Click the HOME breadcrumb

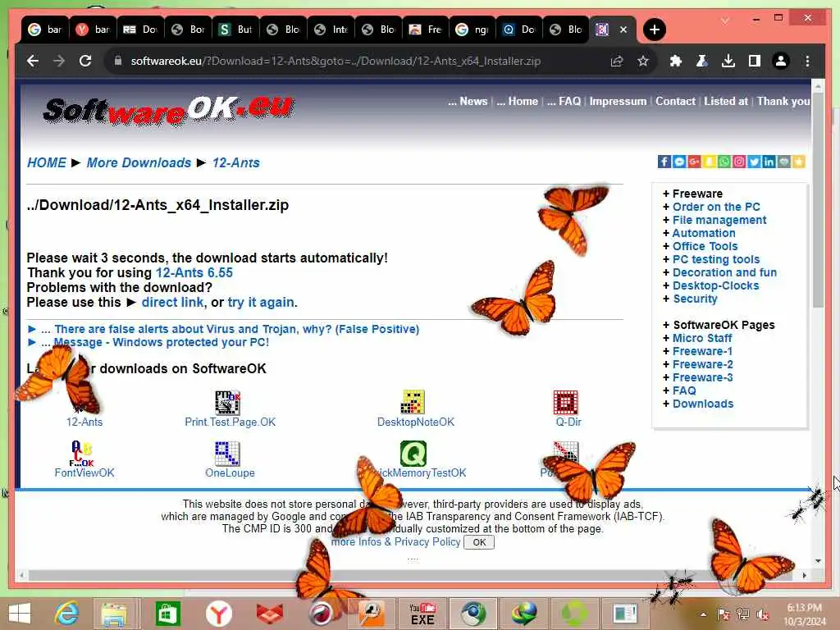point(47,163)
